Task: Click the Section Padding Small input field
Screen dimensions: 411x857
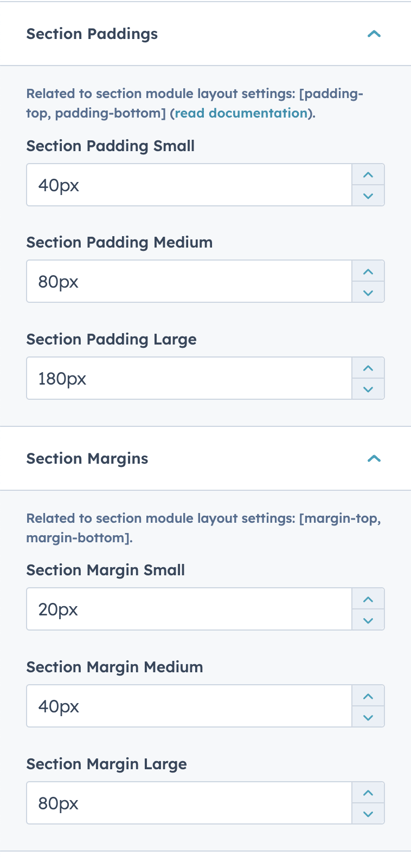Action: (189, 185)
